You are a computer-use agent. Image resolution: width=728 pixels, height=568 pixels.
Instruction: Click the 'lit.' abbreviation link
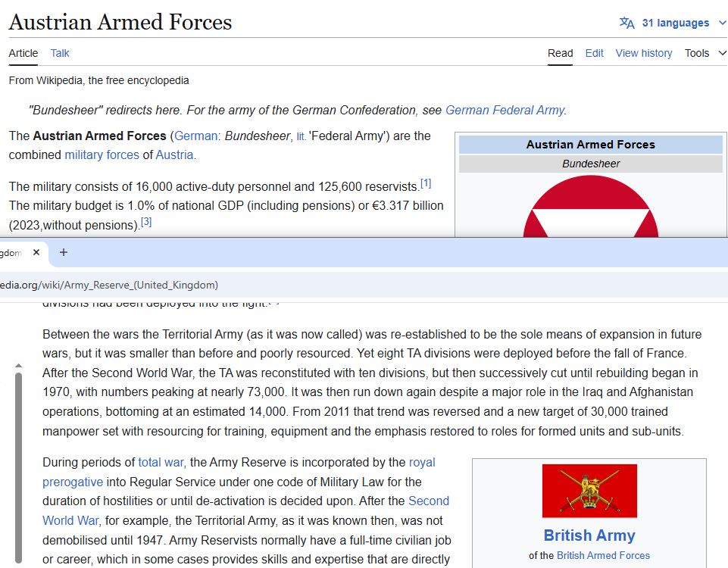(301, 136)
